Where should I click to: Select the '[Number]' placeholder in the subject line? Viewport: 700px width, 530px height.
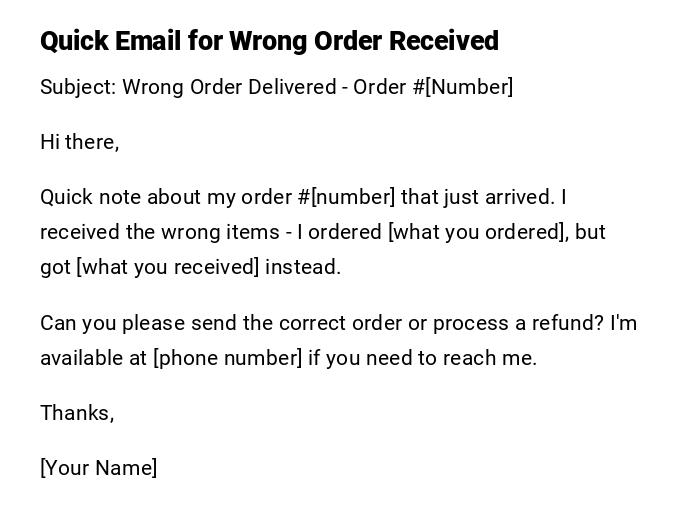point(469,87)
